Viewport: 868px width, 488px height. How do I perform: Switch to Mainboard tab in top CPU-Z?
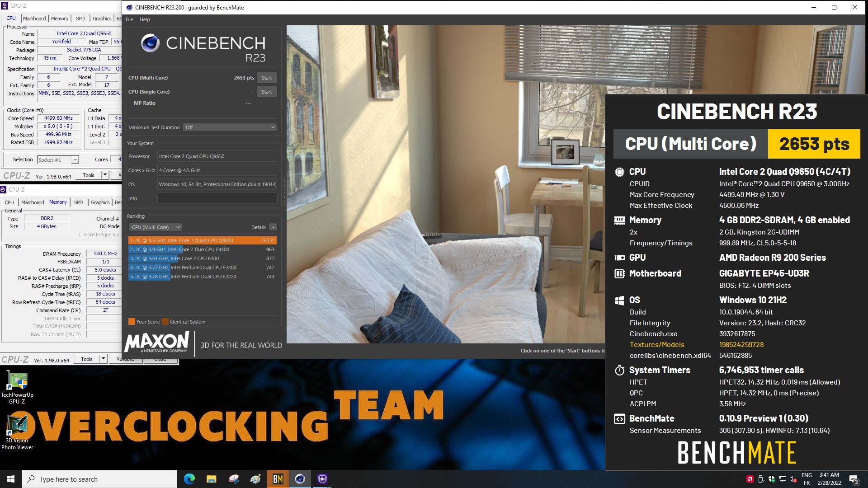click(x=34, y=19)
